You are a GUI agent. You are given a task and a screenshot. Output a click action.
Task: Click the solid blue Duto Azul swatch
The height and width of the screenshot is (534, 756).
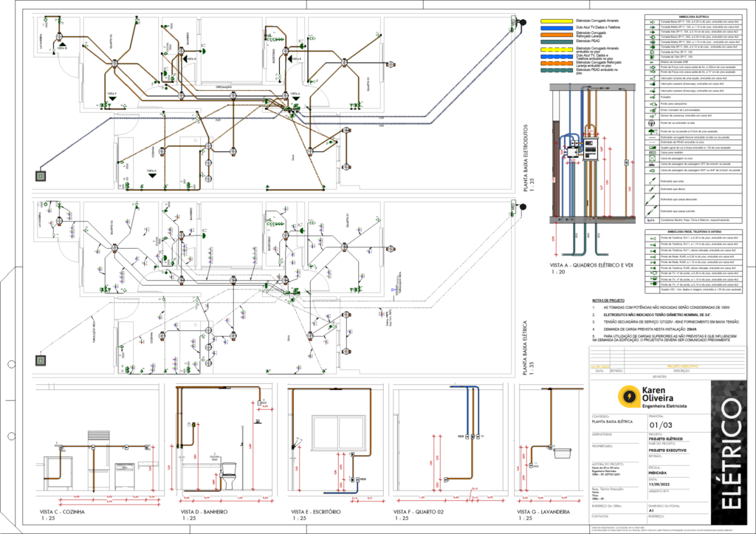[x=557, y=27]
